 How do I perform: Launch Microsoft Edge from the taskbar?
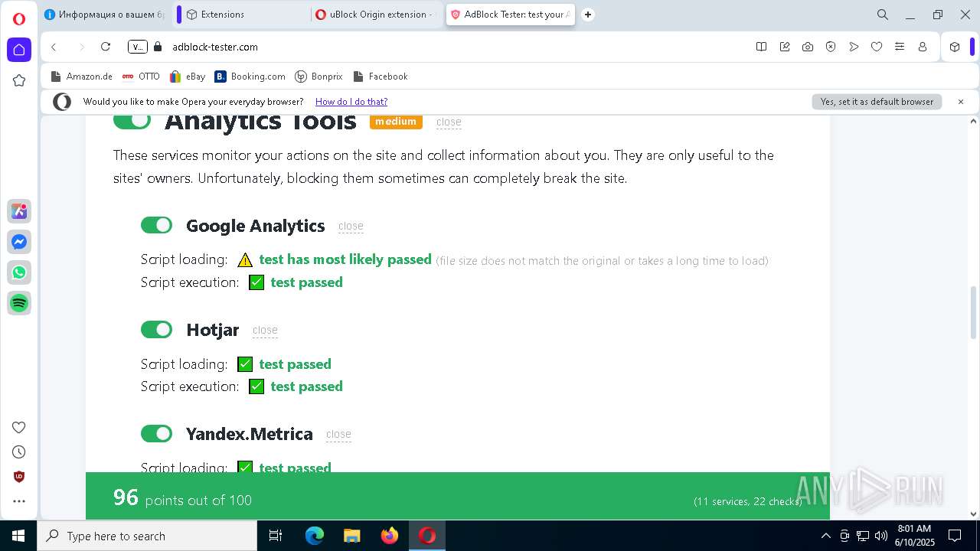pyautogui.click(x=315, y=536)
